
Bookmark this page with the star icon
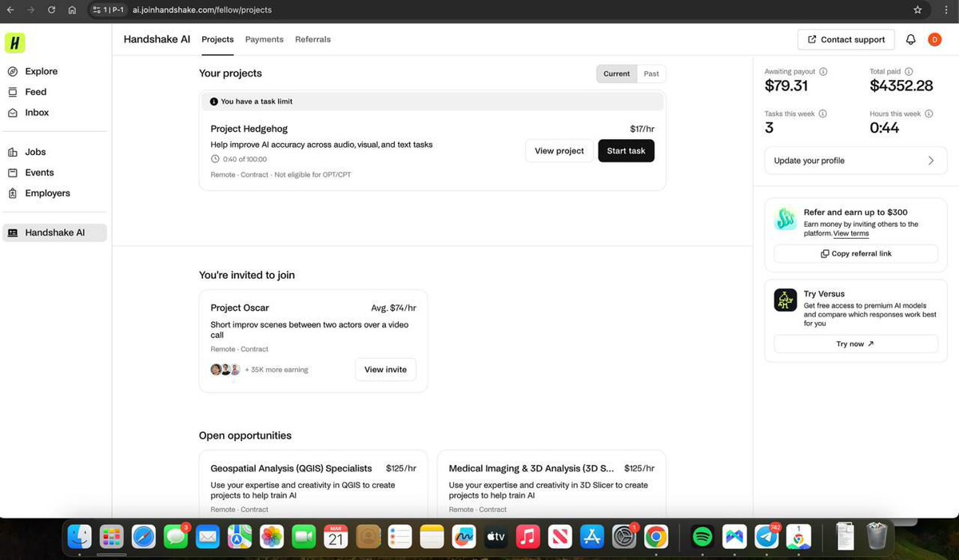[917, 10]
